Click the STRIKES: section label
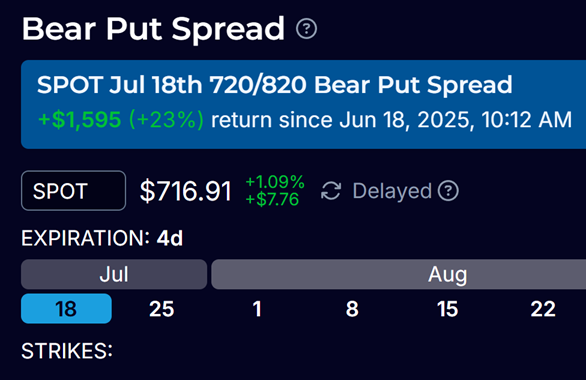The width and height of the screenshot is (586, 380). tap(67, 351)
